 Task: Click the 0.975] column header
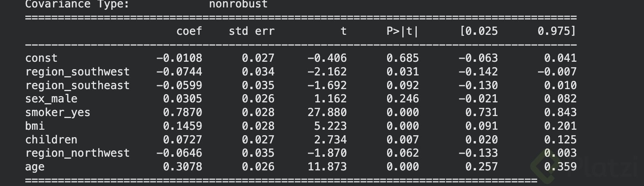(557, 31)
